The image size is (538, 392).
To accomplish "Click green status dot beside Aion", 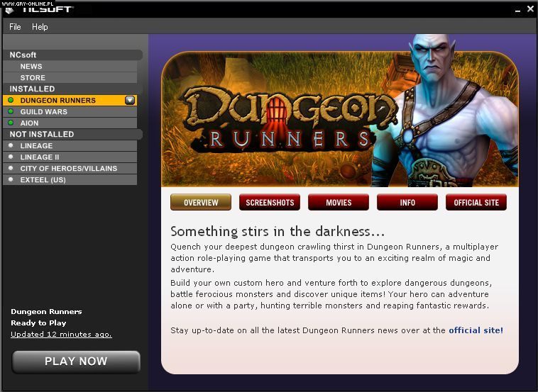I will 11,123.
